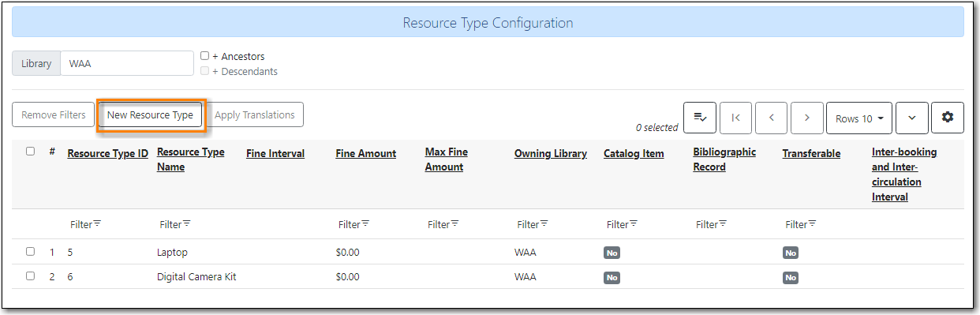Sort by Resource Type ID column
The height and width of the screenshot is (315, 980).
coord(107,154)
